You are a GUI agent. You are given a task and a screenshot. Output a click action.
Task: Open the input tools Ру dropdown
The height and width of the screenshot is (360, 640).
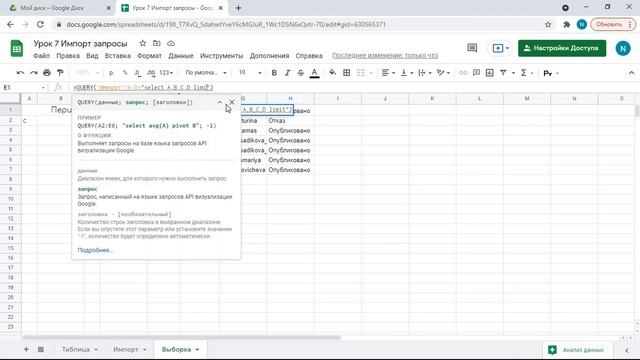tap(551, 73)
